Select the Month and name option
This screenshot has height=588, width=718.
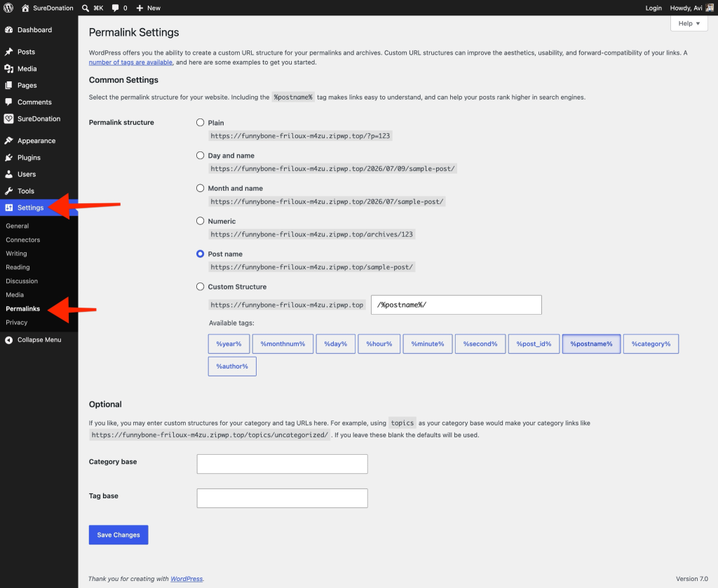pos(200,188)
